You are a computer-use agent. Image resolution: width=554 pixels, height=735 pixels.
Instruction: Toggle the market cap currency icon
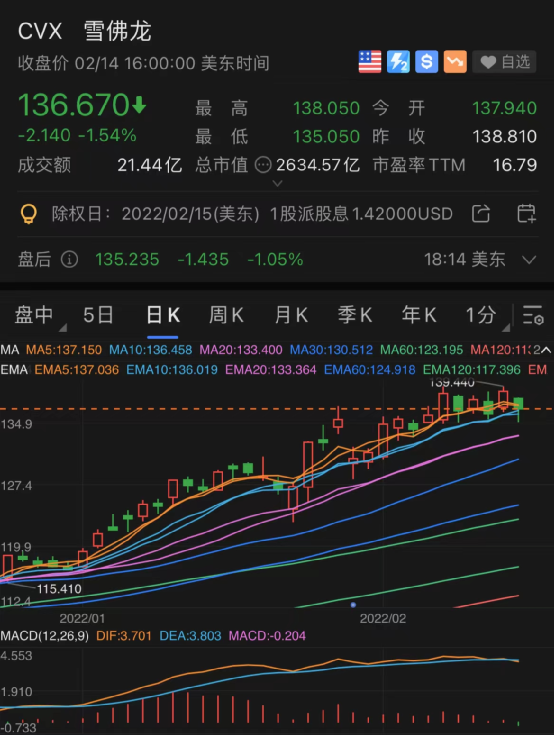click(263, 165)
